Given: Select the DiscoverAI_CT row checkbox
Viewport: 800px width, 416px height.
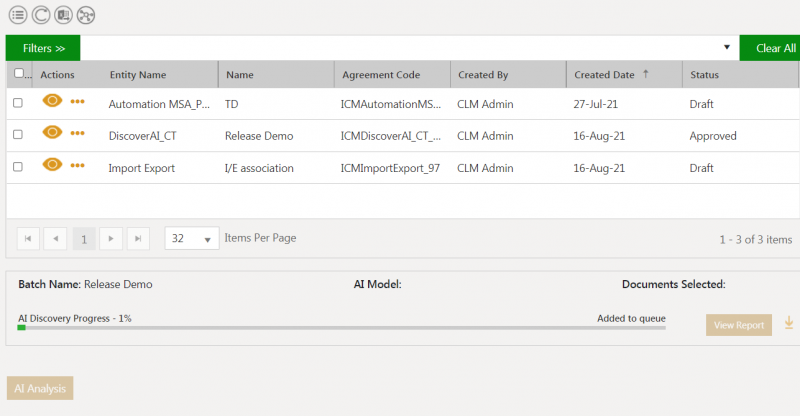Looking at the screenshot, I should pos(17,135).
